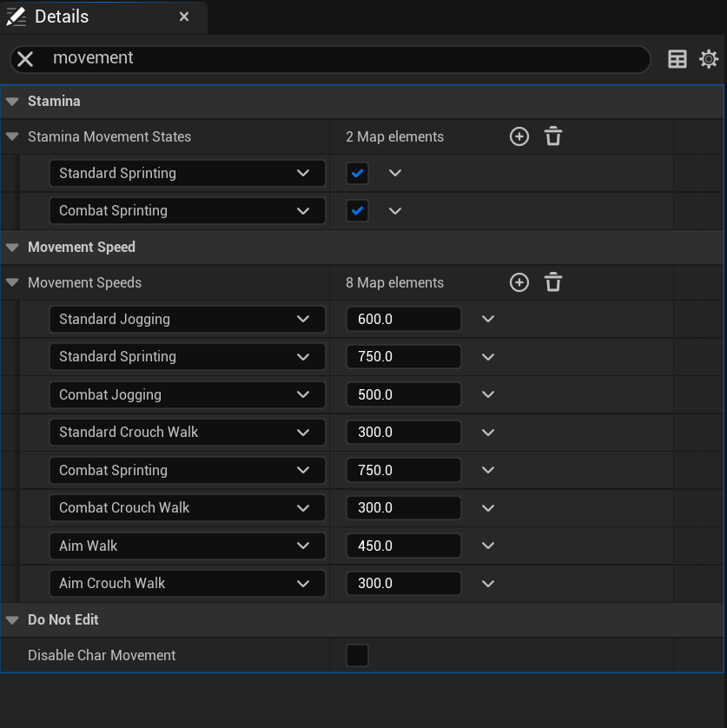
Task: Collapse the Movement Speed category
Action: [12, 247]
